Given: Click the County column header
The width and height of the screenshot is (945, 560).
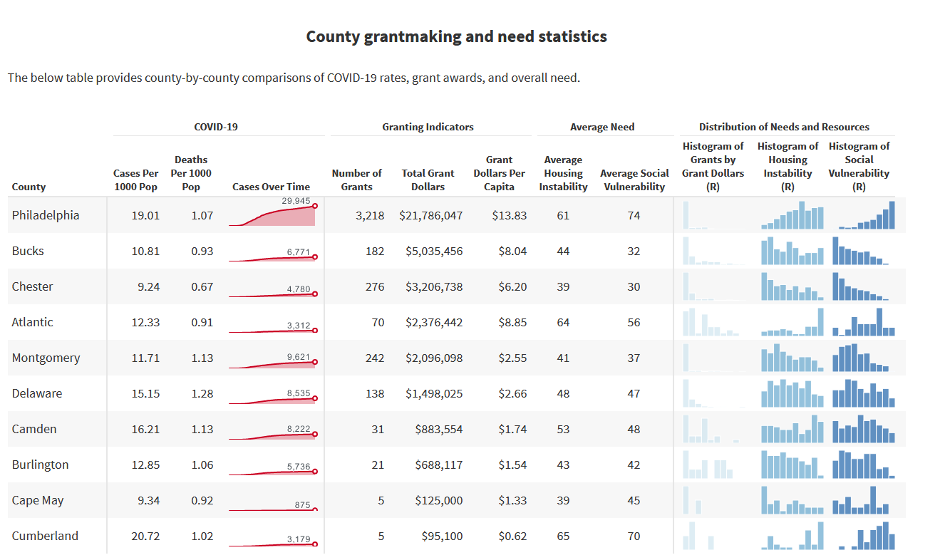Looking at the screenshot, I should (29, 187).
